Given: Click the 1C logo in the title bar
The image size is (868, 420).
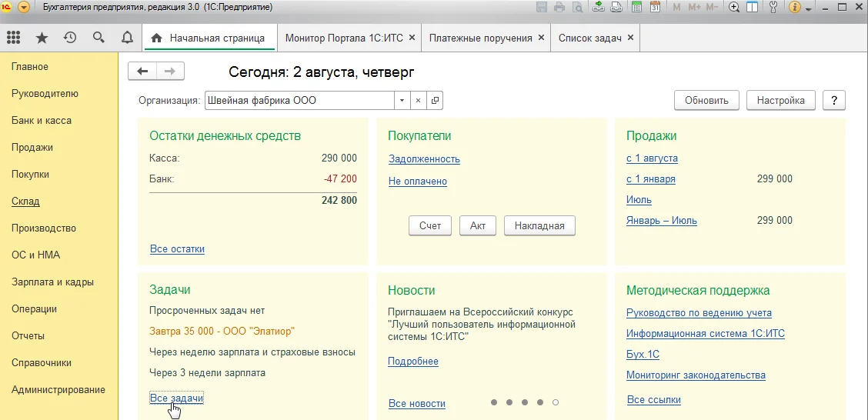Looking at the screenshot, I should click(x=8, y=7).
